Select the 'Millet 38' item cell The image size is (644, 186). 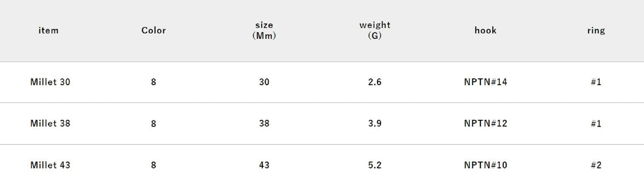[x=50, y=123]
